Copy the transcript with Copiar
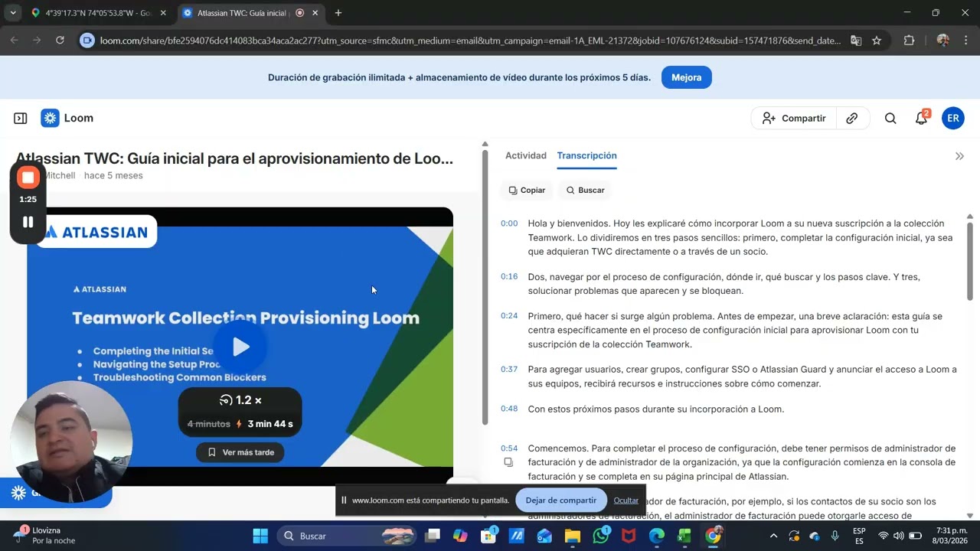The width and height of the screenshot is (980, 551). pyautogui.click(x=527, y=190)
